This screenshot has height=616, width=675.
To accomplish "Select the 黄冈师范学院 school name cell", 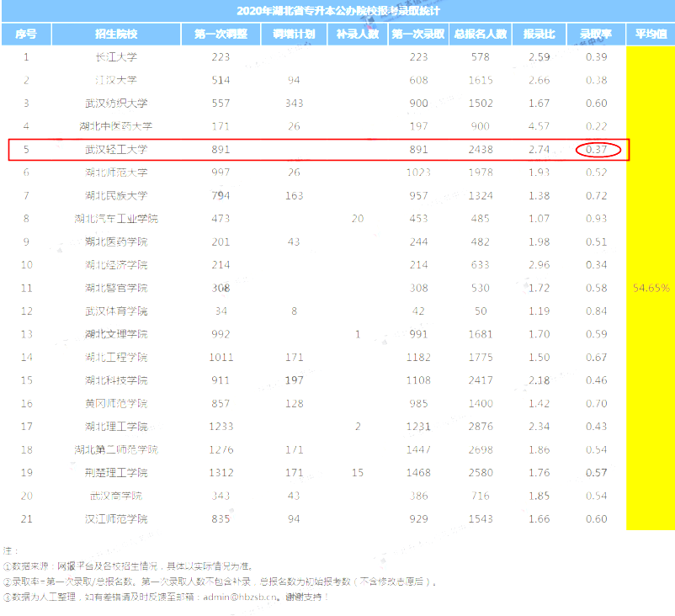I will coord(116,403).
